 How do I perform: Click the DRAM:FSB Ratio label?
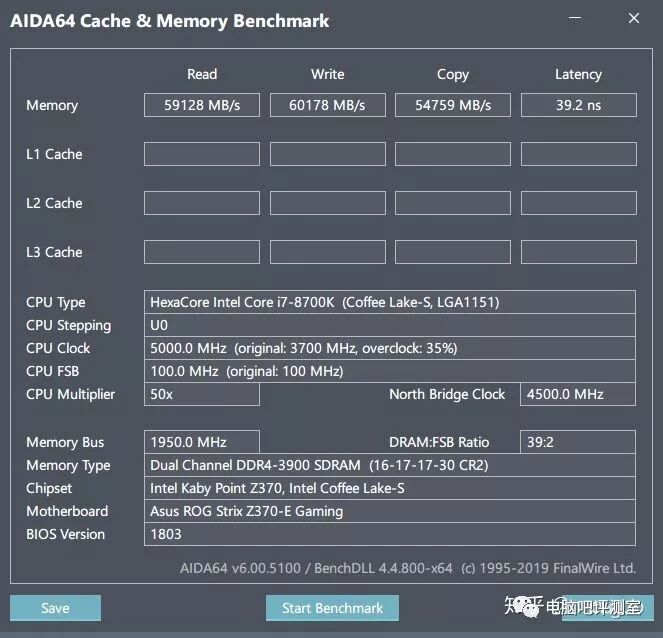(x=439, y=442)
